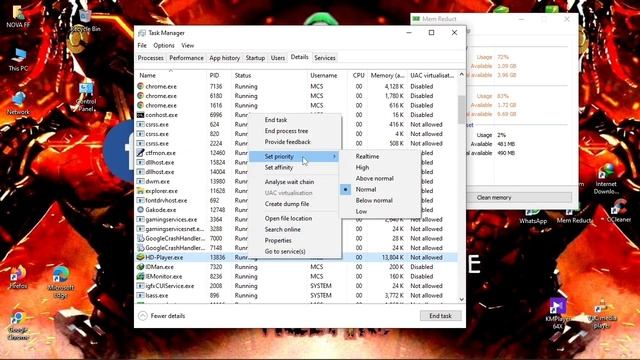Viewport: 640px width, 360px height.
Task: Choose Set affinity menu entry
Action: [x=294, y=167]
